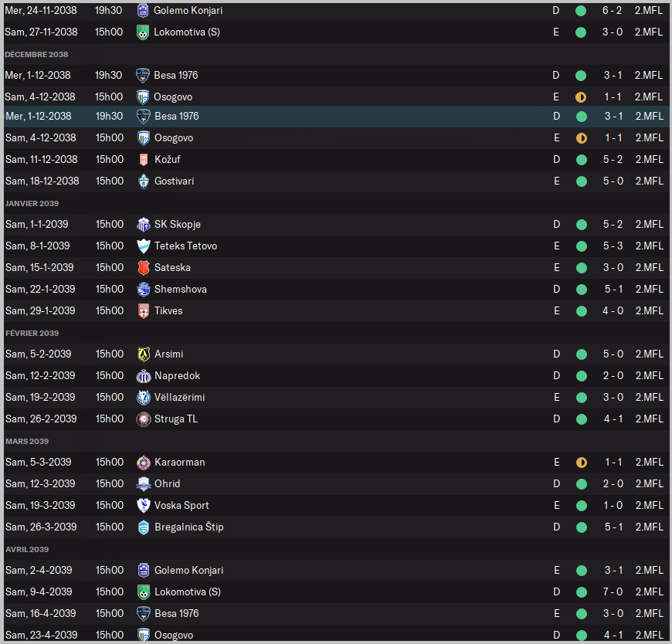The width and height of the screenshot is (672, 644).
Task: Click the 2.MFL competition label on Arsimi row
Action: pos(649,354)
